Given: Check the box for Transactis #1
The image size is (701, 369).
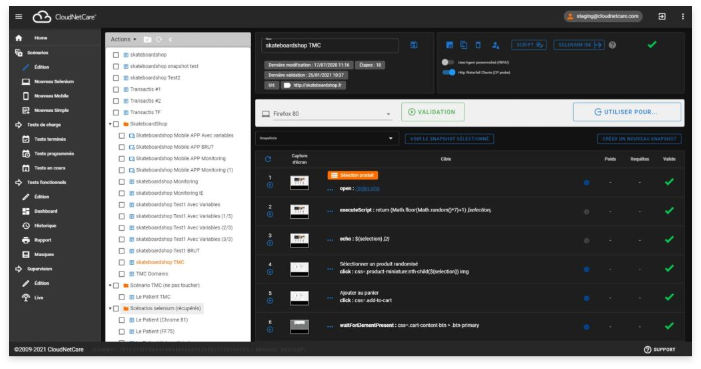Looking at the screenshot, I should (116, 89).
